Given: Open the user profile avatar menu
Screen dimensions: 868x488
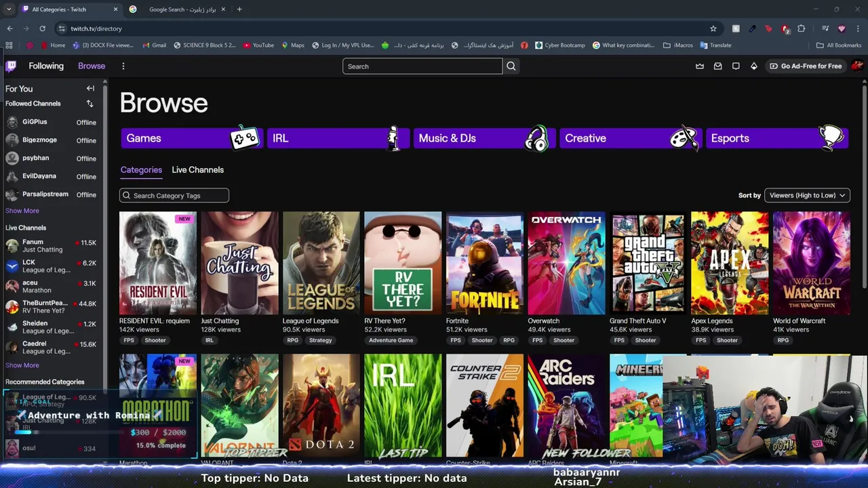Looking at the screenshot, I should (856, 66).
